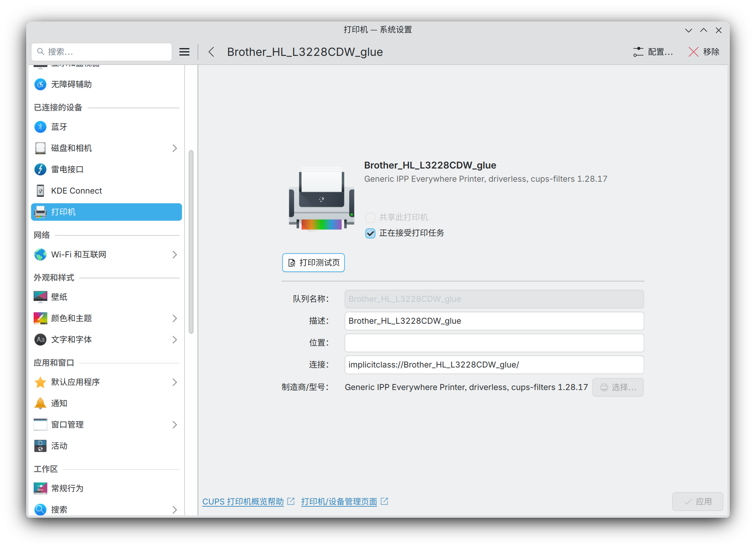Viewport: 756px width, 549px height.
Task: Open 壁纸 settings page
Action: click(106, 297)
